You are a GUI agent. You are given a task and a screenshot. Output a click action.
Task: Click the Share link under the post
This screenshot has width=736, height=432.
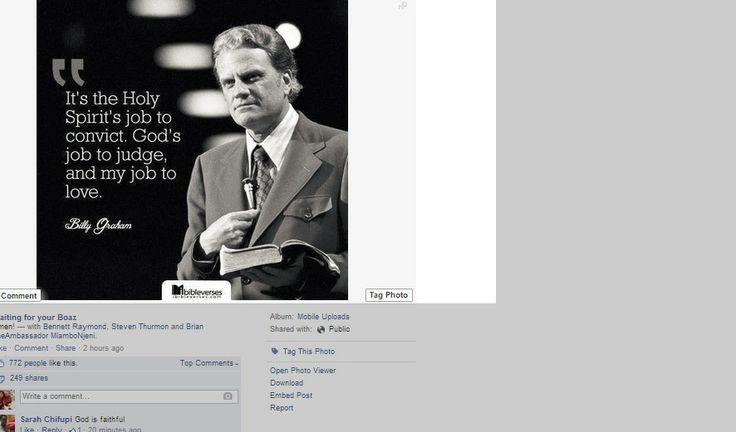tap(65, 348)
